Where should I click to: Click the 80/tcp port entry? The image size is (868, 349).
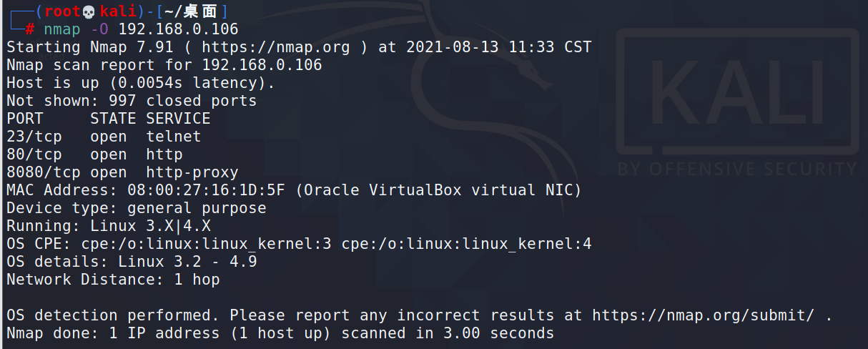click(34, 154)
